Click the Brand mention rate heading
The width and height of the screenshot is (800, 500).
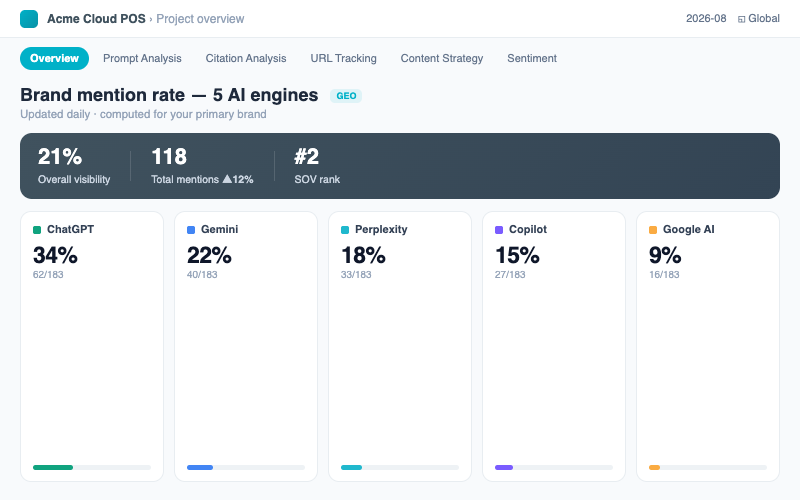[169, 95]
